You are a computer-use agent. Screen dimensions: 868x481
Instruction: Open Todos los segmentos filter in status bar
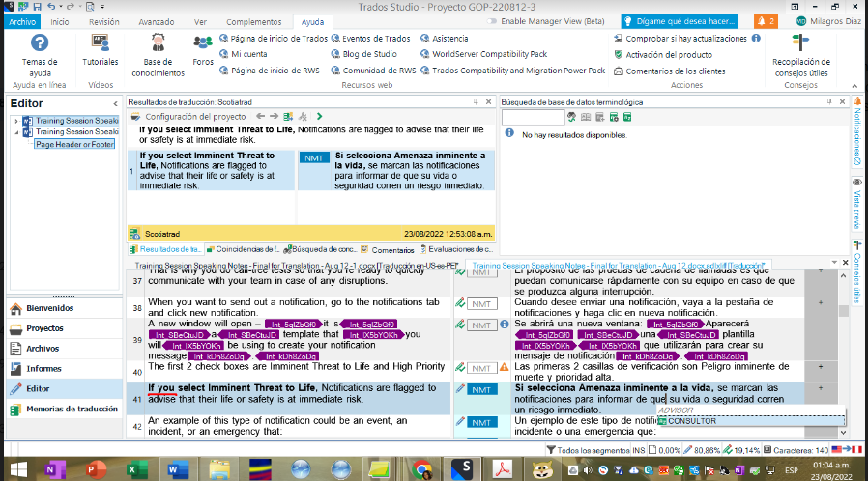589,450
